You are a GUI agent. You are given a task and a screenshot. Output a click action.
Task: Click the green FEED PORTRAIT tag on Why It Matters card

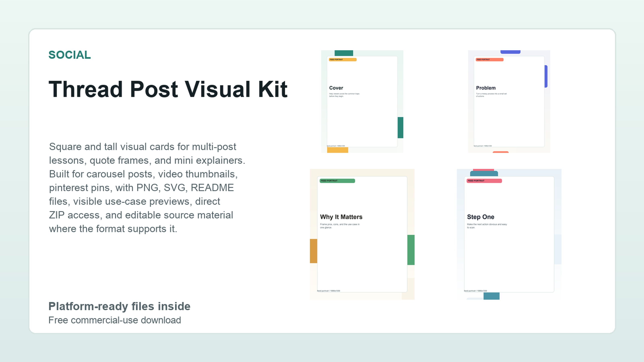[x=337, y=181]
